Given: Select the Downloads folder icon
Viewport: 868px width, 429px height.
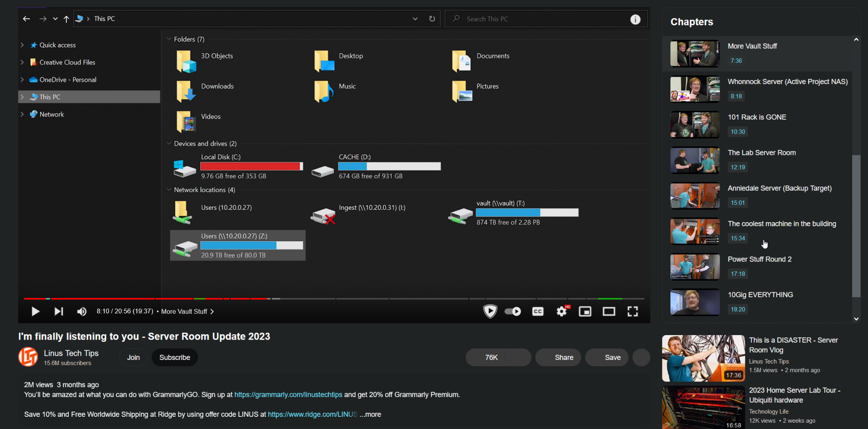Looking at the screenshot, I should [186, 92].
